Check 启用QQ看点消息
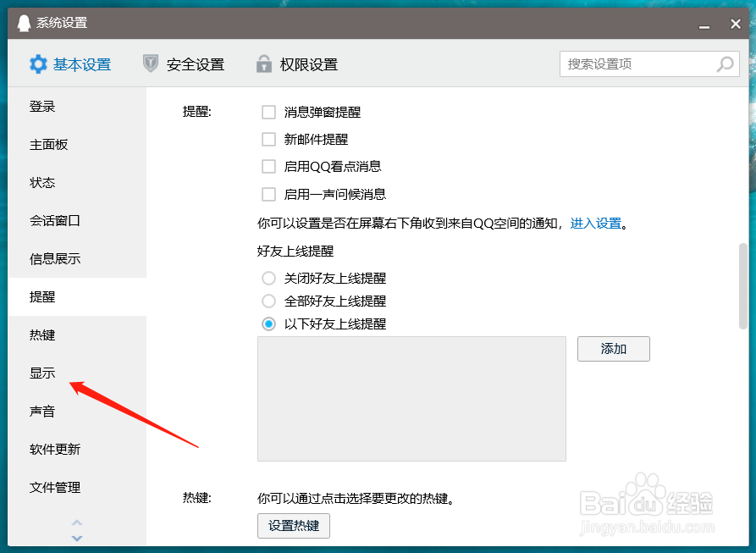Viewport: 756px width, 553px height. (x=268, y=166)
